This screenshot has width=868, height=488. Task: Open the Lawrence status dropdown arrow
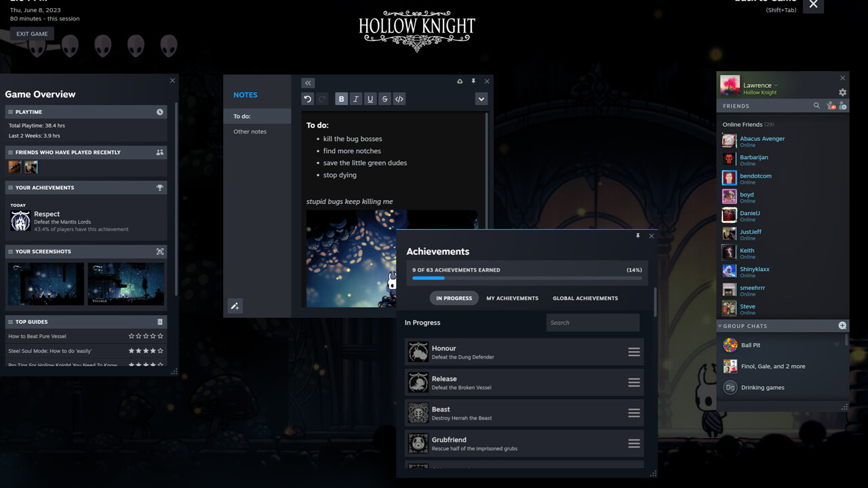[776, 85]
